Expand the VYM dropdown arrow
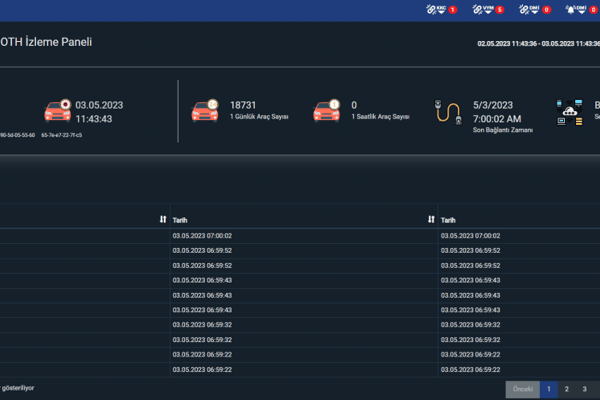Image resolution: width=600 pixels, height=400 pixels. 488,12
